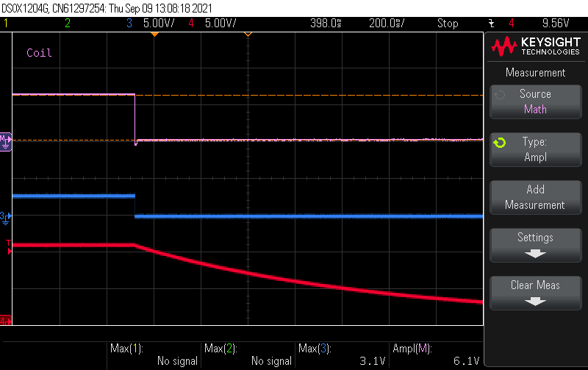Screen dimensions: 588x370
Task: Click the Measurement menu title
Action: (x=536, y=72)
